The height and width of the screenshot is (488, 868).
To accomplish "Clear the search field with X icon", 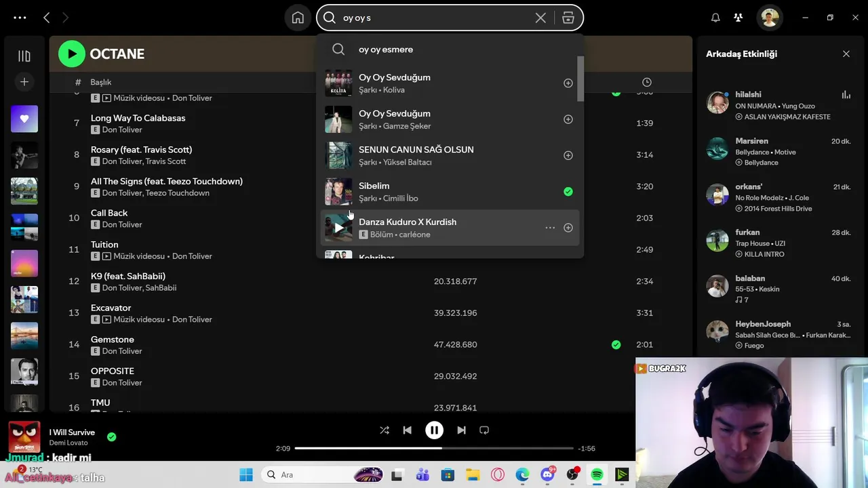I will (540, 18).
